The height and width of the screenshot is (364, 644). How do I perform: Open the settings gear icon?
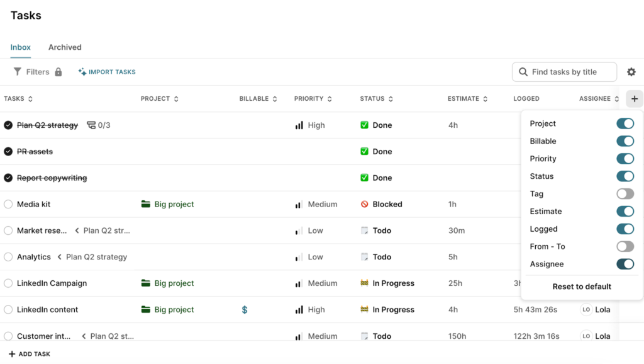point(631,72)
